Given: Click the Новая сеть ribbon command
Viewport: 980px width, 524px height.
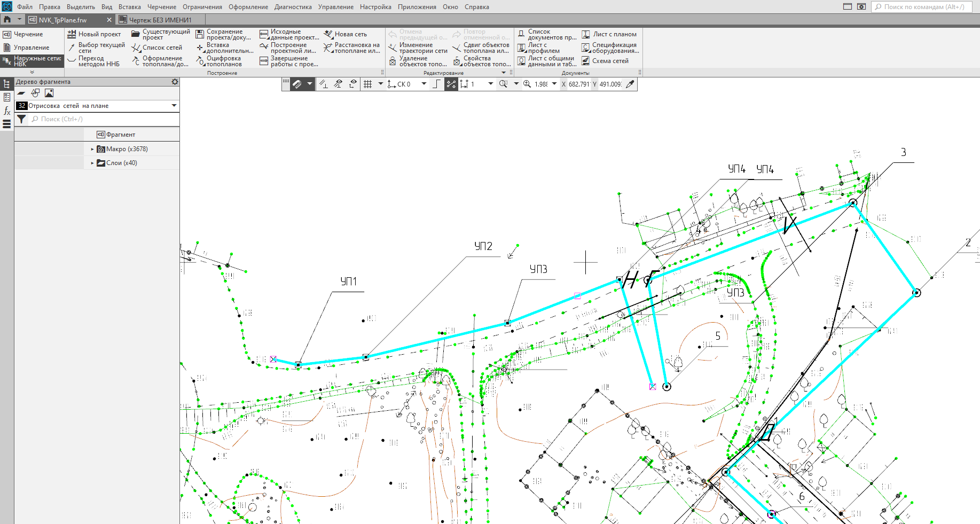Looking at the screenshot, I should pos(346,34).
